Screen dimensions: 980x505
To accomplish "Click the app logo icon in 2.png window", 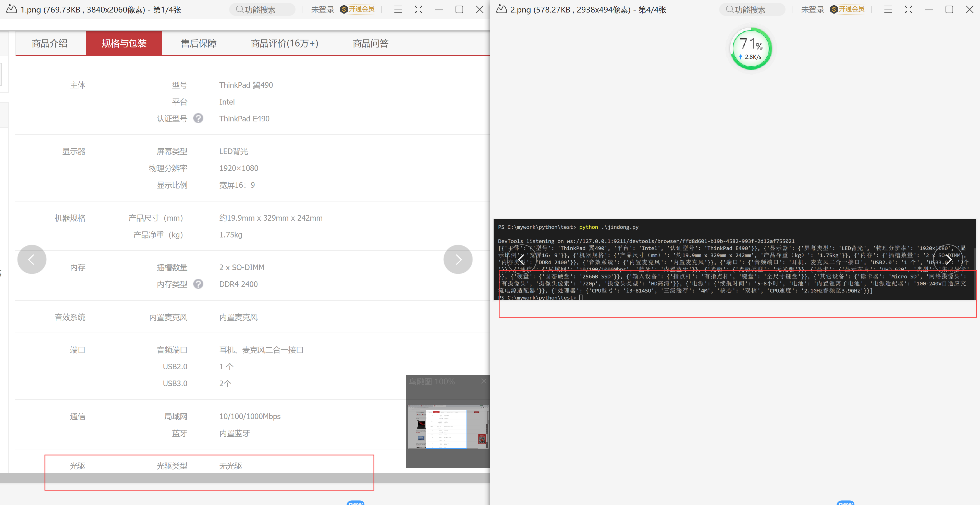I will (x=502, y=9).
